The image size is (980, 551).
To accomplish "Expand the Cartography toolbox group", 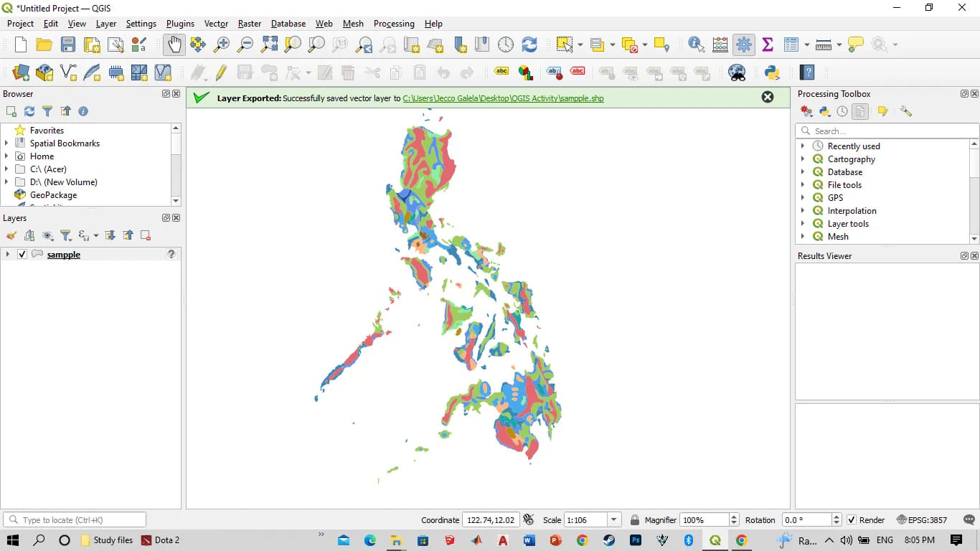I will tap(802, 159).
